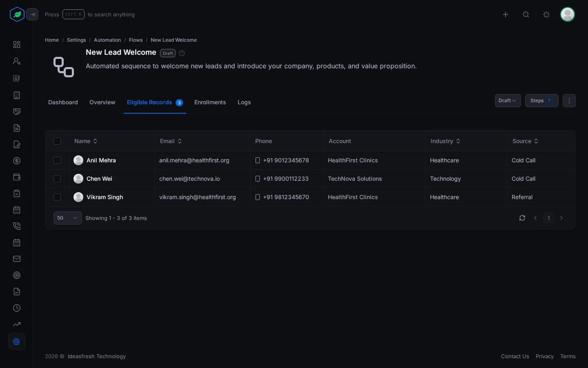Open the Contact Us footer link
588x368 pixels.
515,357
